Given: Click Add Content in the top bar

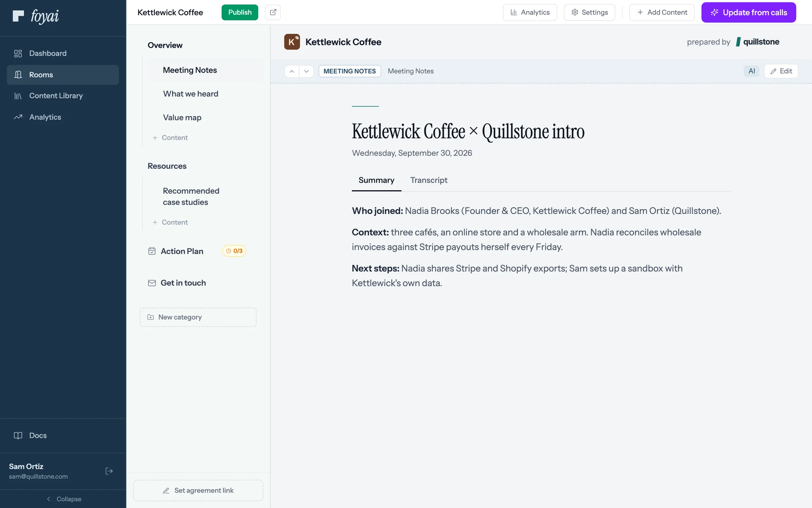Looking at the screenshot, I should [662, 12].
